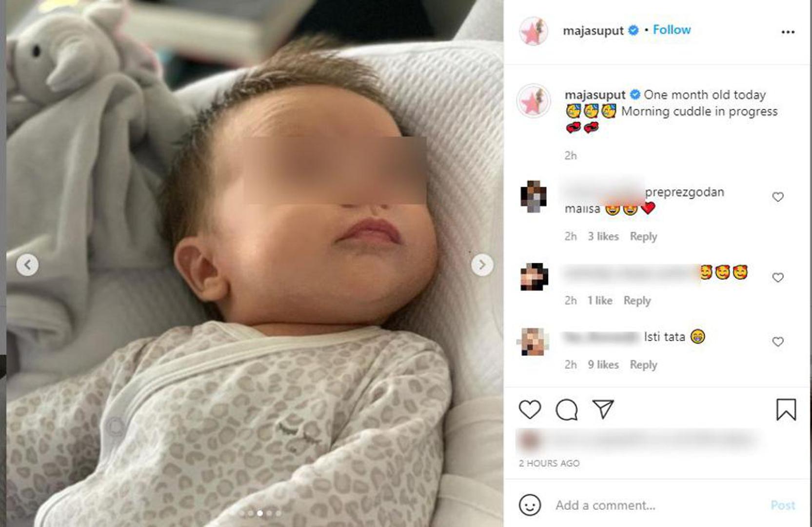Save post with bookmark icon
This screenshot has height=527, width=812.
(x=786, y=409)
